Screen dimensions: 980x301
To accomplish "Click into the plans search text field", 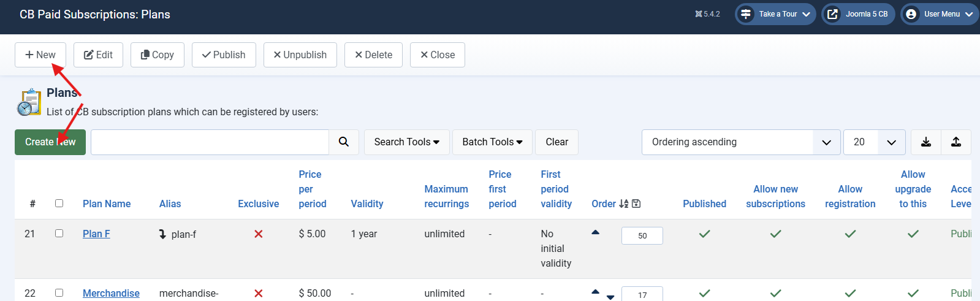I will (210, 142).
